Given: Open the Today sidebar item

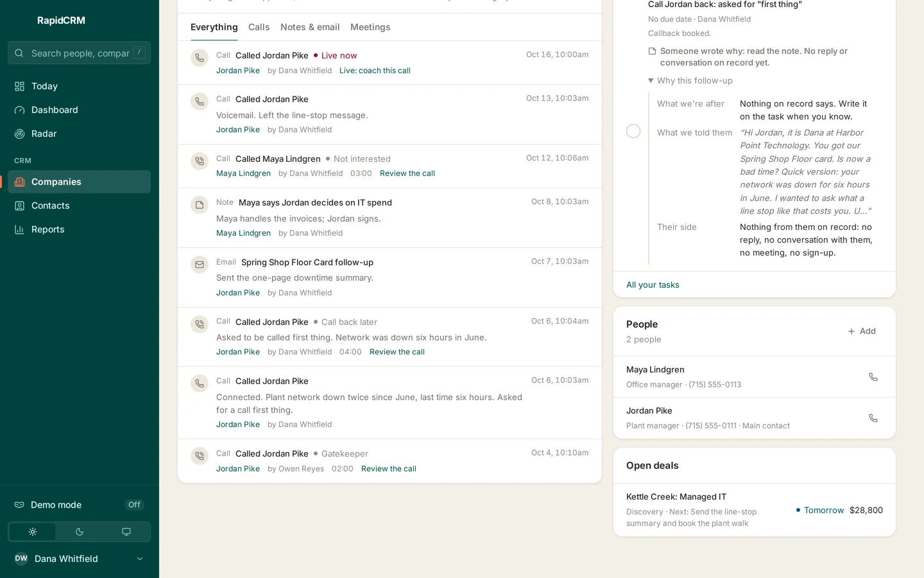Looking at the screenshot, I should [x=79, y=86].
